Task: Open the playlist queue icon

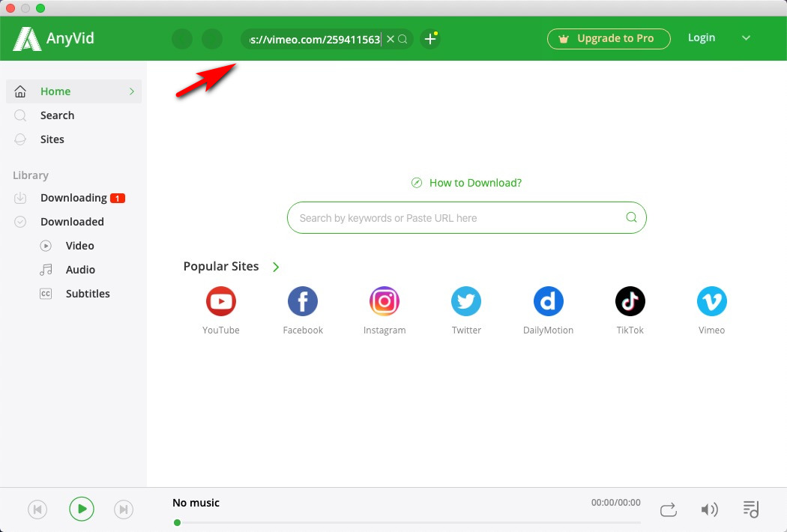Action: [x=751, y=510]
